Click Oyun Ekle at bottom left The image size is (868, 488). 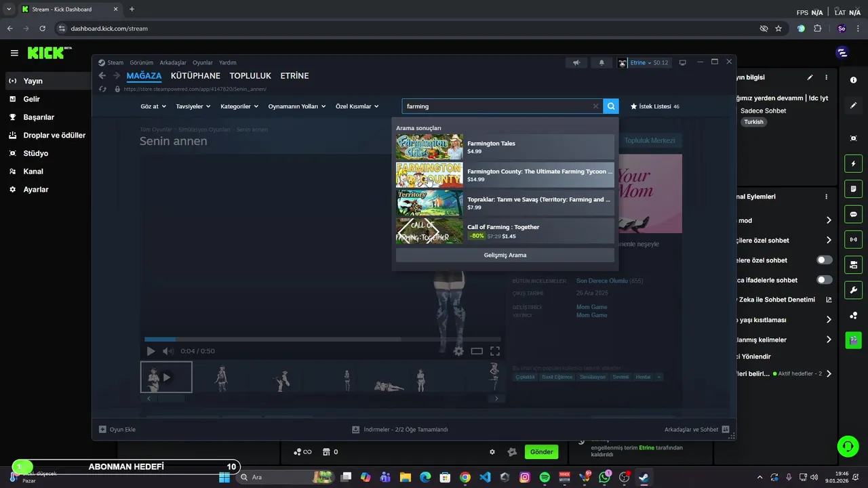(x=117, y=429)
